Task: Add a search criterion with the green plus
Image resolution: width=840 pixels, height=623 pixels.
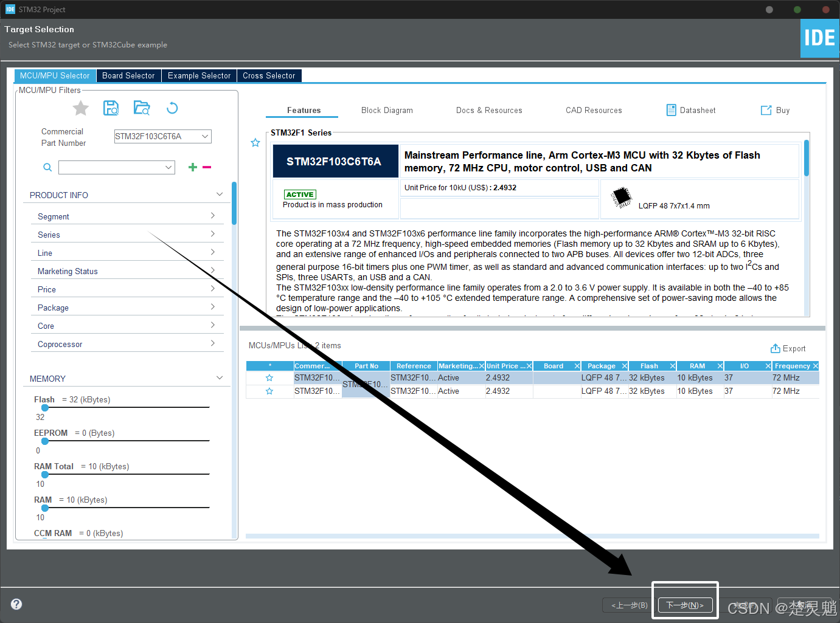Action: coord(192,167)
